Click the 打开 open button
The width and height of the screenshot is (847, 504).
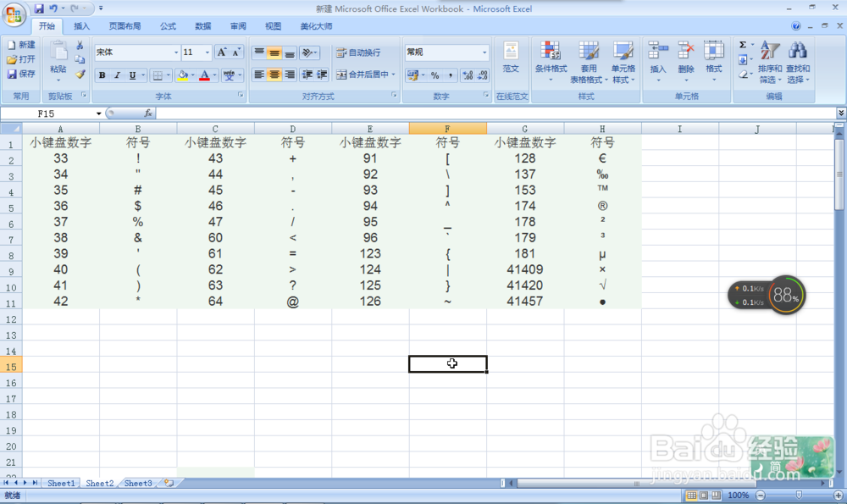[22, 59]
